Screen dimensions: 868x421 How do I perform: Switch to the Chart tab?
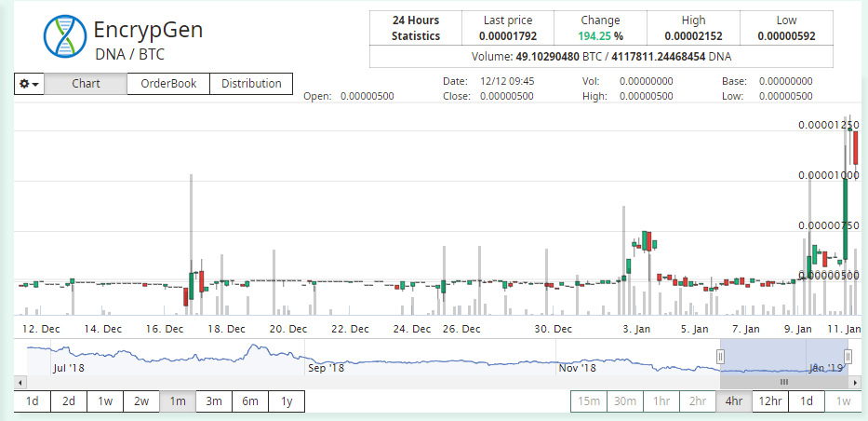(x=86, y=84)
